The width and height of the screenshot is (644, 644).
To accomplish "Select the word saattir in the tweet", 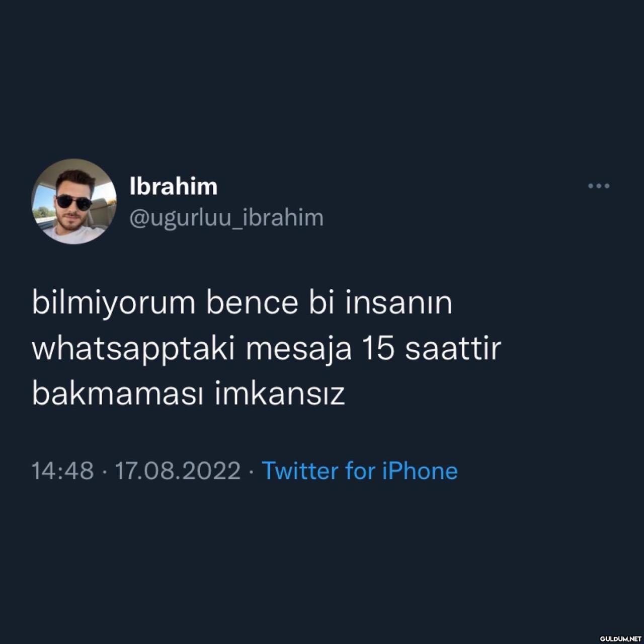I will [x=453, y=349].
